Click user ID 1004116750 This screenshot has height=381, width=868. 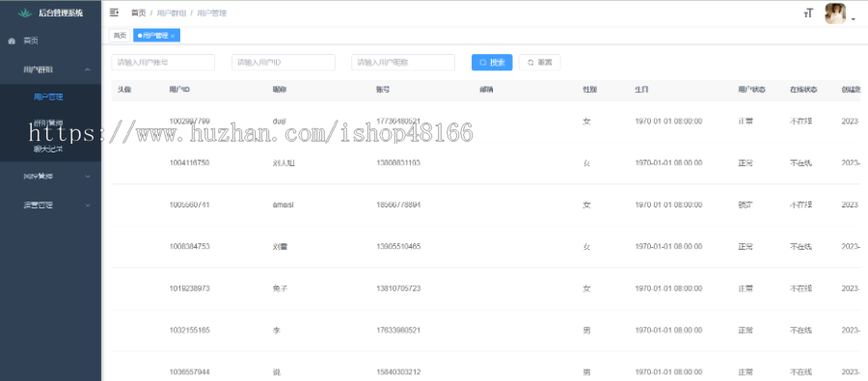[189, 163]
